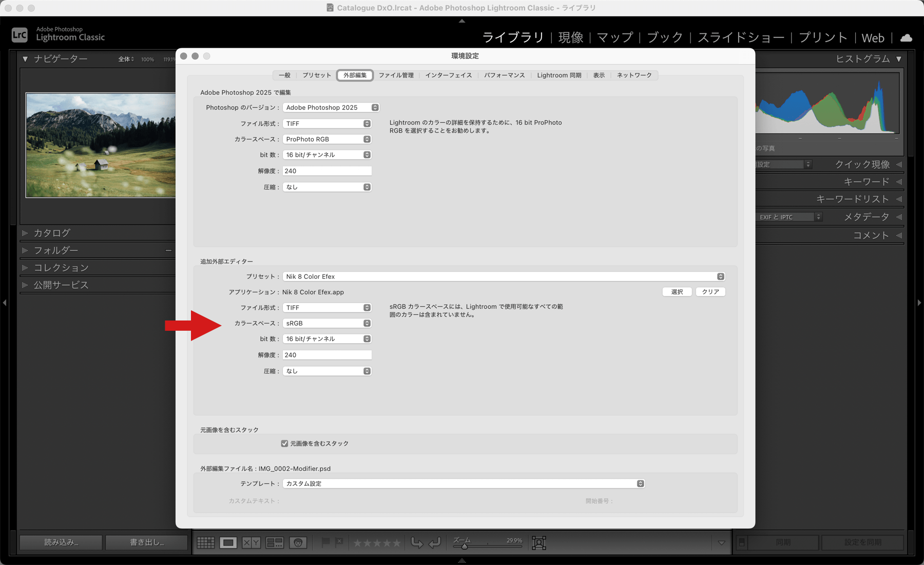Click Clear application button
The width and height of the screenshot is (924, 565).
click(710, 292)
